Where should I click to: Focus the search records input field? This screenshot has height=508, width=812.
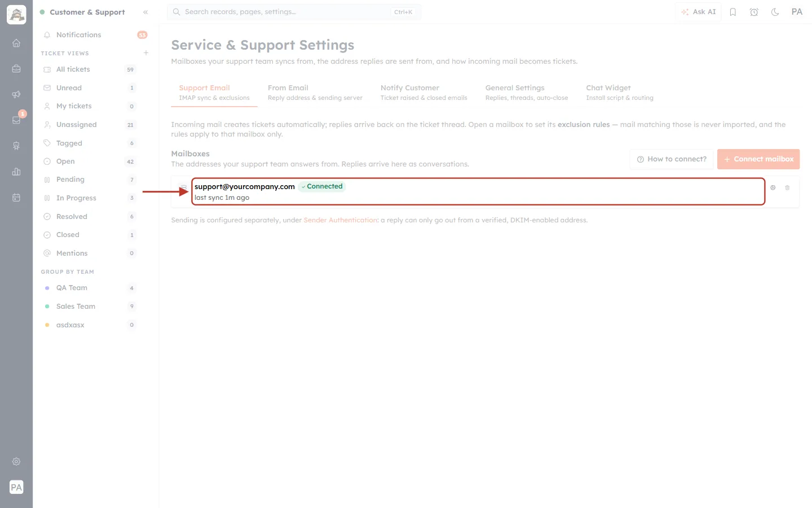[294, 12]
